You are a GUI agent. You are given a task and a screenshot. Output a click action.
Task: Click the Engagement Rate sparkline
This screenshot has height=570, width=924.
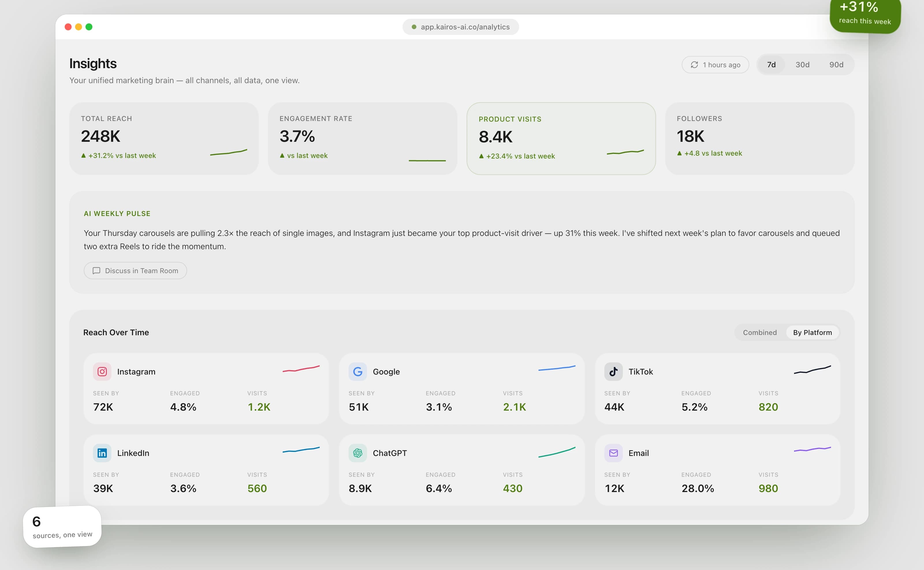click(x=427, y=161)
